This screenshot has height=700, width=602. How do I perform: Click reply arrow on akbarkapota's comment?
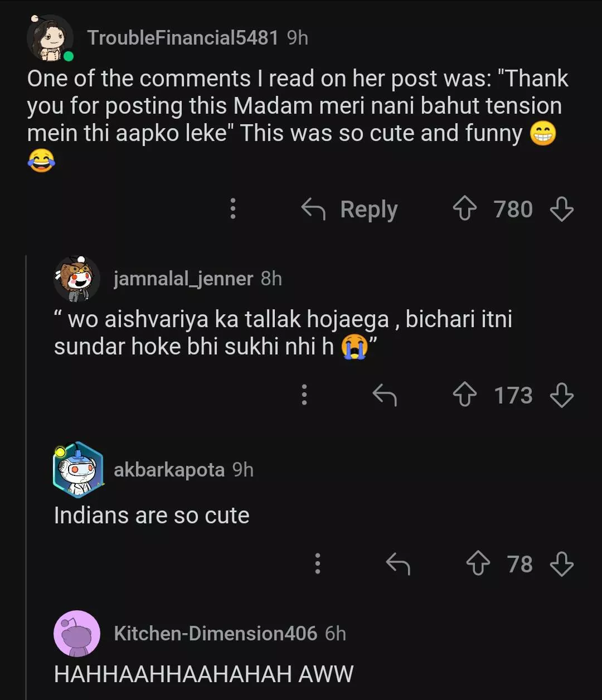[398, 564]
